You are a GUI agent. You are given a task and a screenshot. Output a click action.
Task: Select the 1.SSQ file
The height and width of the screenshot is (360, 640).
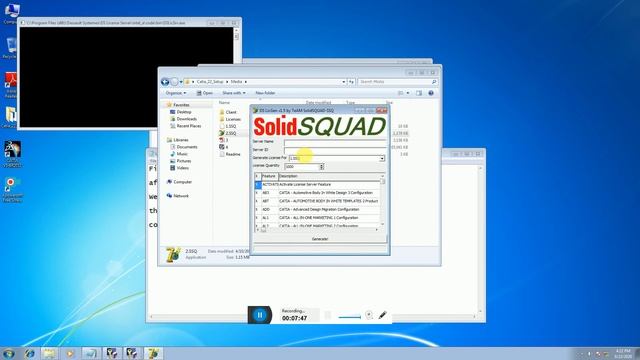click(x=231, y=126)
